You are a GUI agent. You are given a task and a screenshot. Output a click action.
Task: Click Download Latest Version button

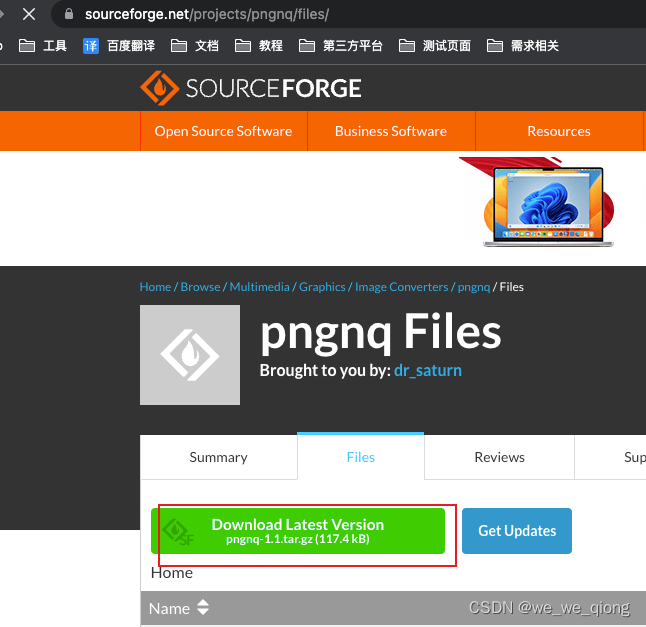point(298,531)
